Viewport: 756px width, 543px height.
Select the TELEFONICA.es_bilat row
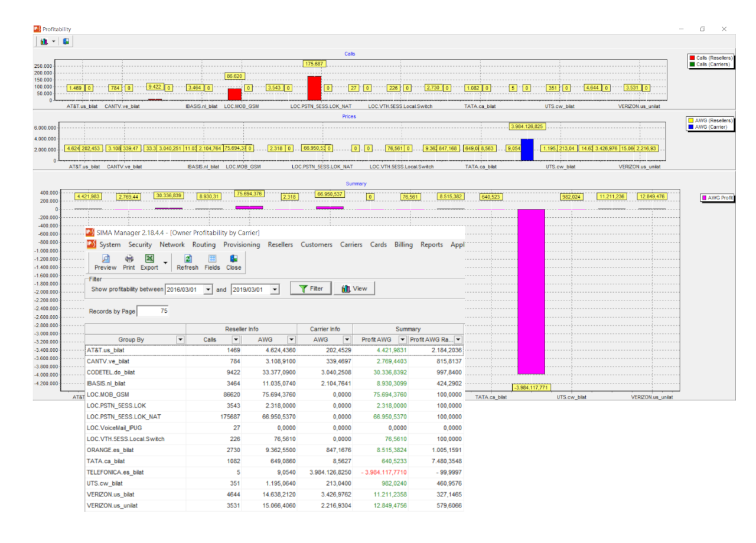tap(274, 472)
